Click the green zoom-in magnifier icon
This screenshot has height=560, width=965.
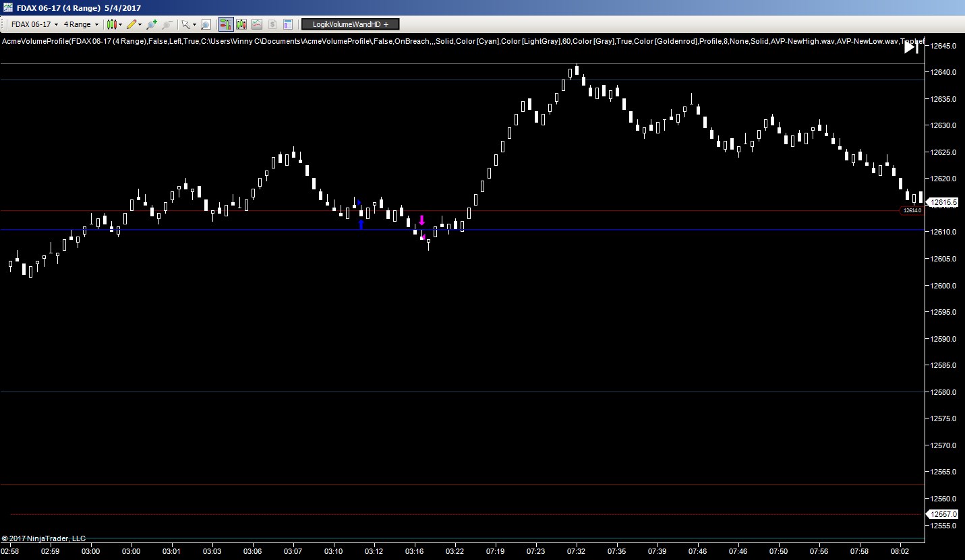[151, 24]
